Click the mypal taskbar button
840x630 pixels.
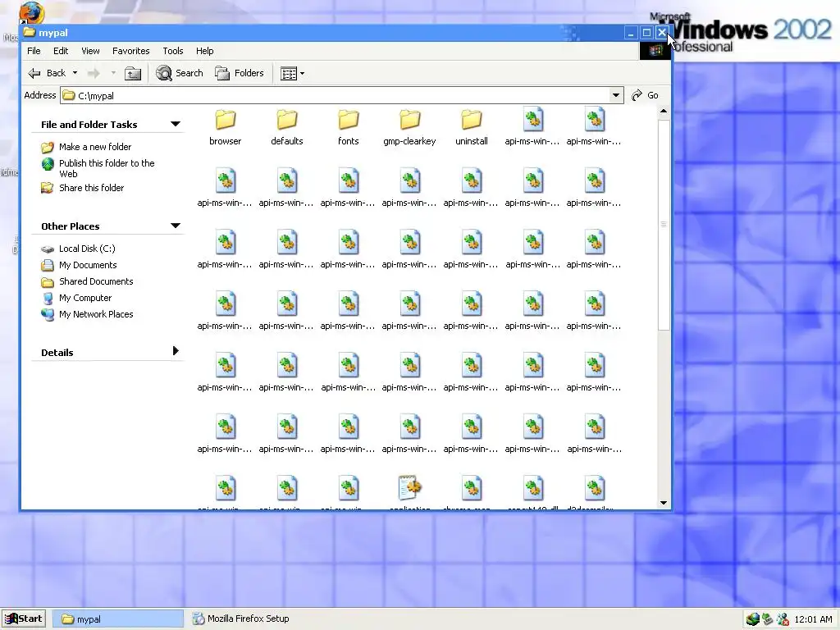120,619
